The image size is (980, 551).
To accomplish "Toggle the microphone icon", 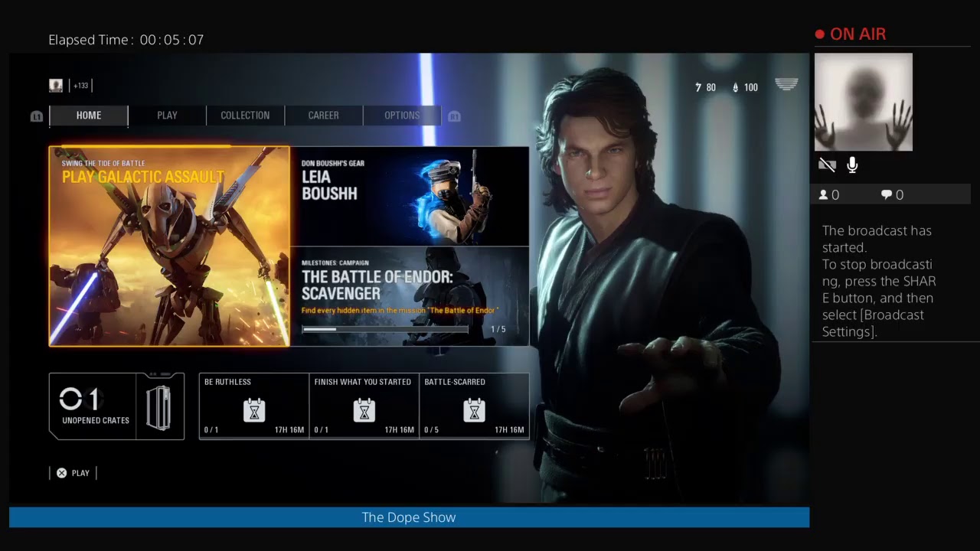I will 852,165.
